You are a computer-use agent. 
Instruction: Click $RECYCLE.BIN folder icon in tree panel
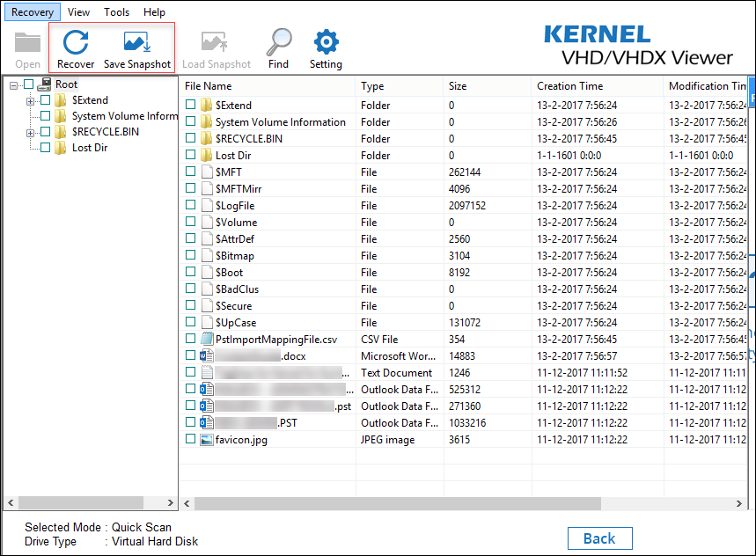[x=60, y=132]
